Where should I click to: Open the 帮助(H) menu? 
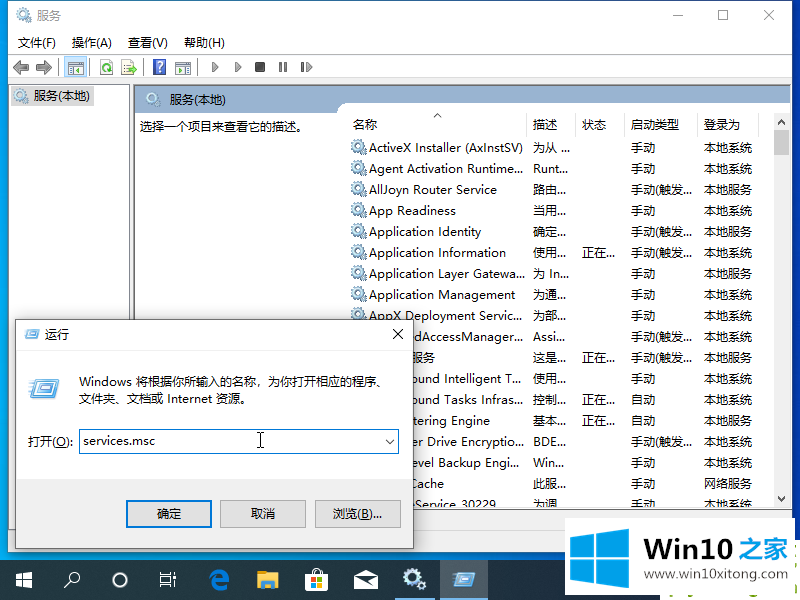pos(204,43)
